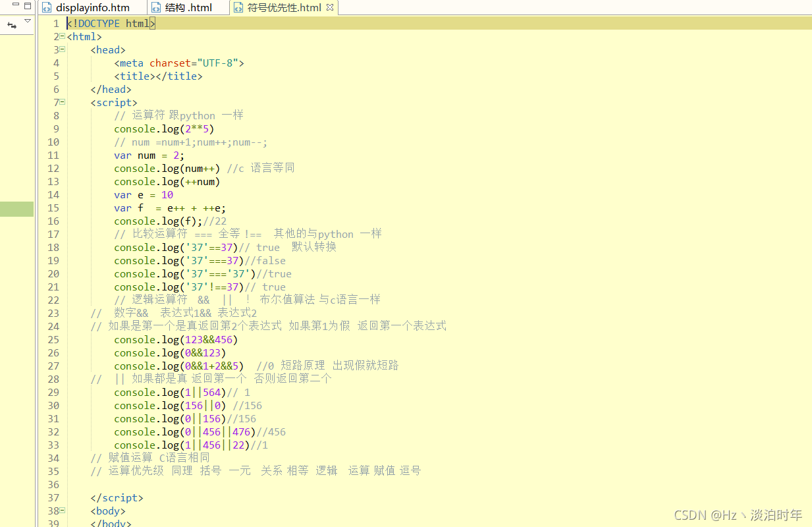Click the closing </head> tag
Screen dimensions: 812x527
pos(111,90)
